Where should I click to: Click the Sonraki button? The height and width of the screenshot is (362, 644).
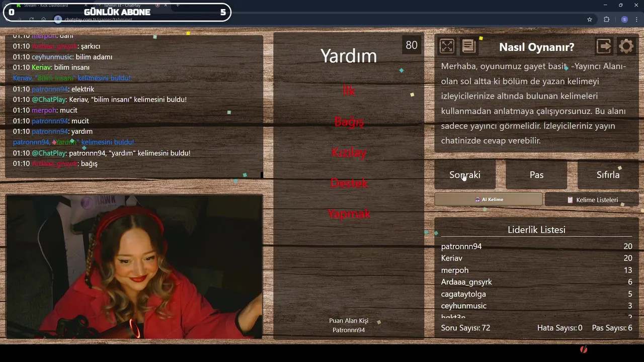[x=465, y=174]
